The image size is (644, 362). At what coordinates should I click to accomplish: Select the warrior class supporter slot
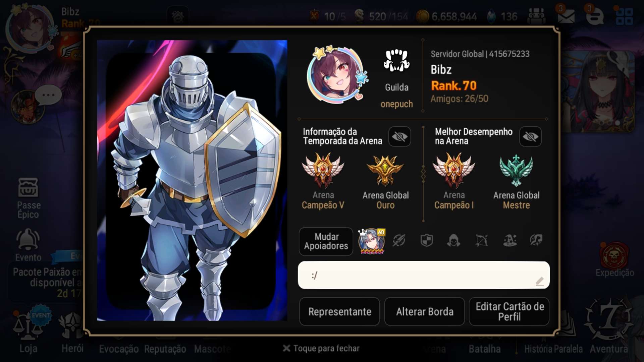[x=399, y=240]
